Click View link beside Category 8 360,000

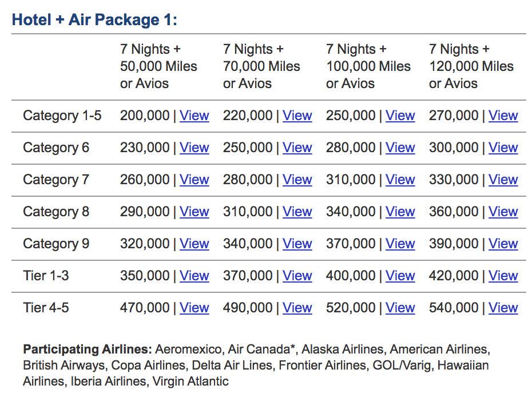coord(503,212)
